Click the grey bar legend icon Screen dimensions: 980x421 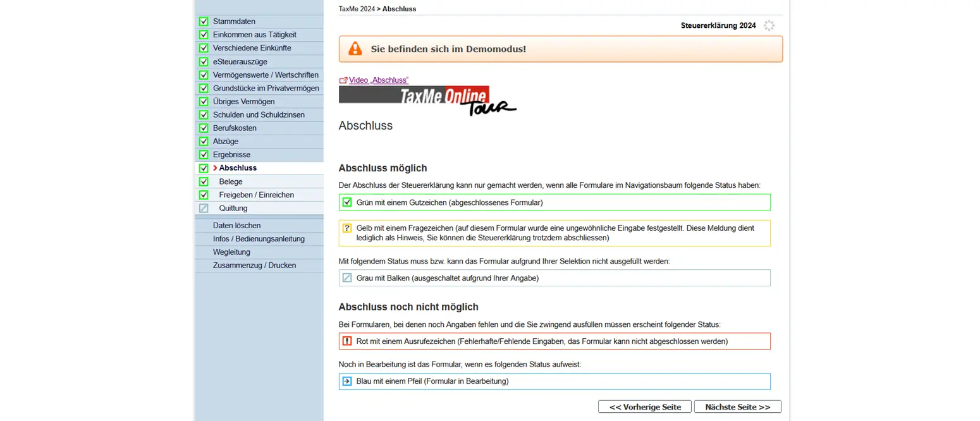pyautogui.click(x=346, y=278)
